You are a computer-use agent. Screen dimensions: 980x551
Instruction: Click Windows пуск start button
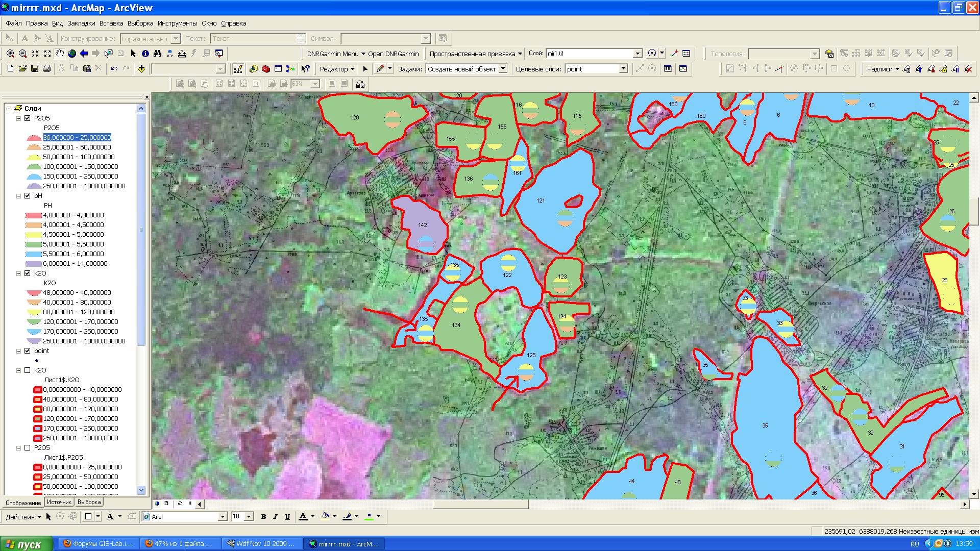(x=27, y=544)
